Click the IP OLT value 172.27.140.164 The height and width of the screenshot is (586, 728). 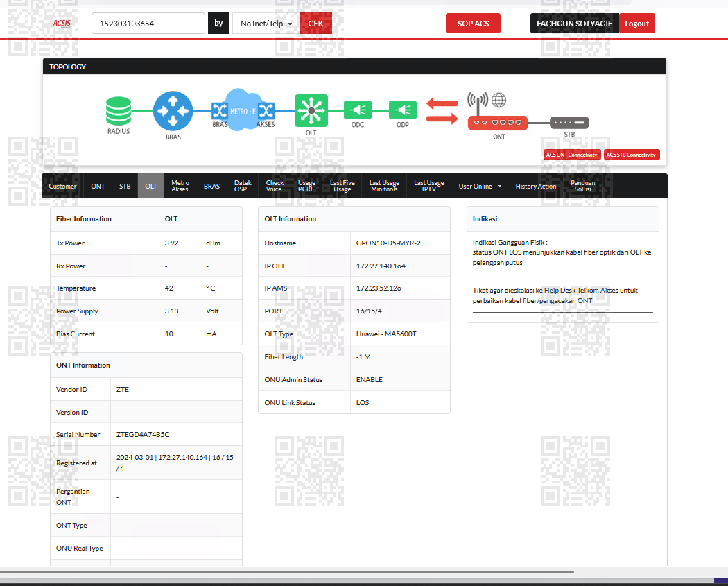click(x=381, y=266)
